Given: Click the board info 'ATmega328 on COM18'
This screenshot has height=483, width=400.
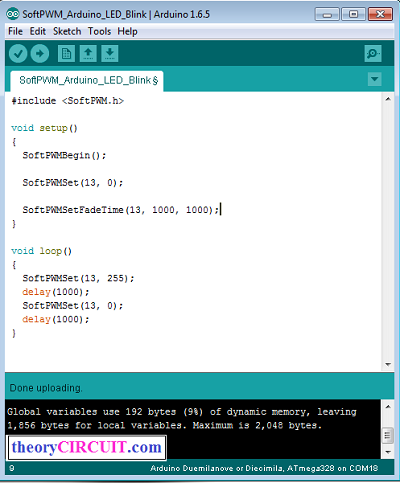Looking at the screenshot, I should pyautogui.click(x=333, y=468).
